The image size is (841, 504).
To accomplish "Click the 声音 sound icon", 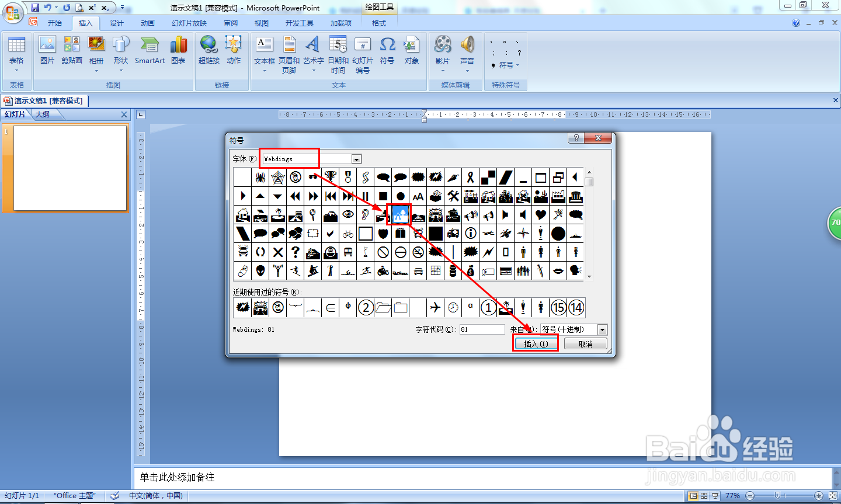I will pyautogui.click(x=467, y=54).
